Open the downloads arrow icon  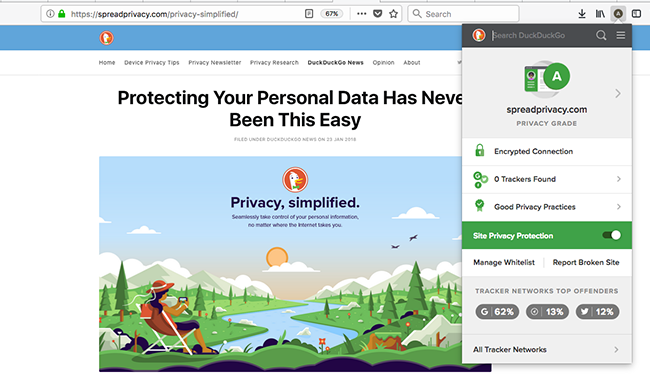582,14
